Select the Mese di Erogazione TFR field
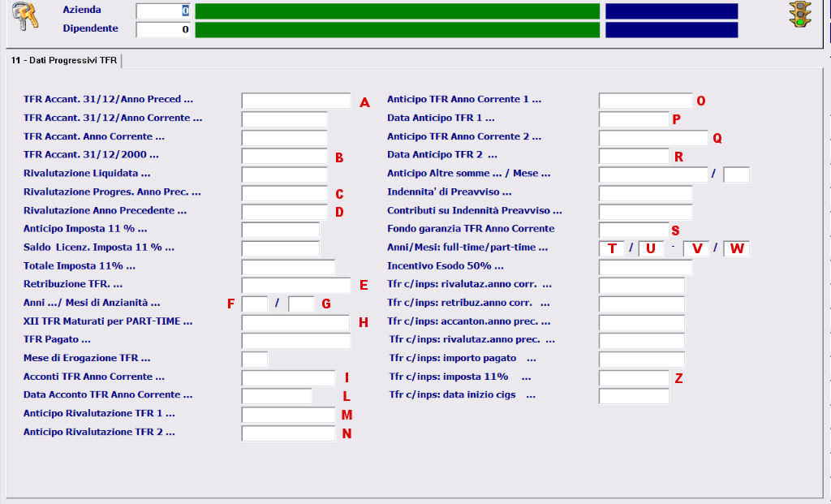The image size is (831, 504). 255,359
